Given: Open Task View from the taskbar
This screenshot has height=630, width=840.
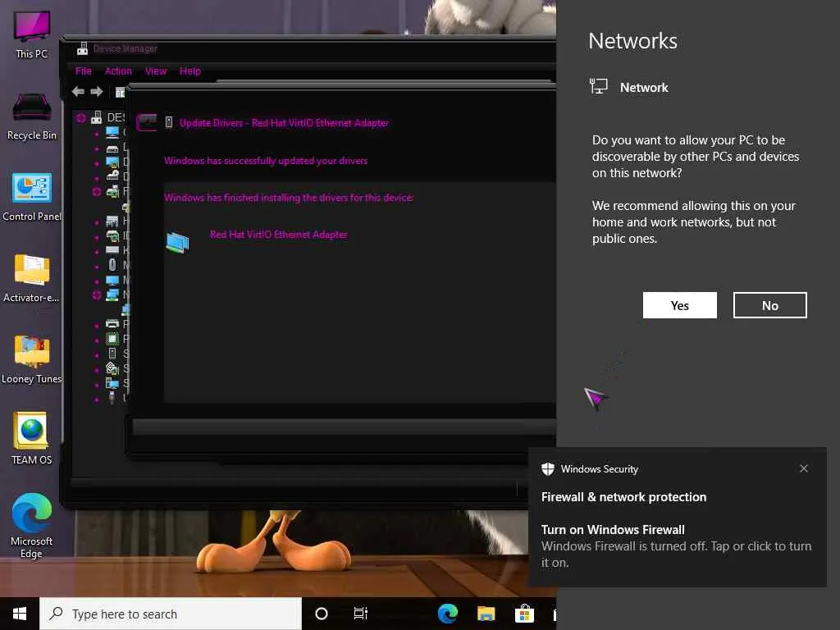Looking at the screenshot, I should (361, 614).
